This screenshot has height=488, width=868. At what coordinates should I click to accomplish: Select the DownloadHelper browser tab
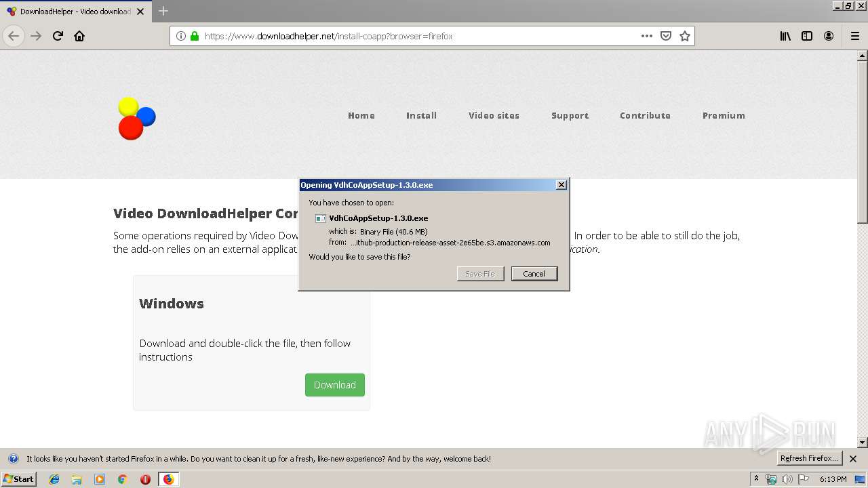(76, 12)
